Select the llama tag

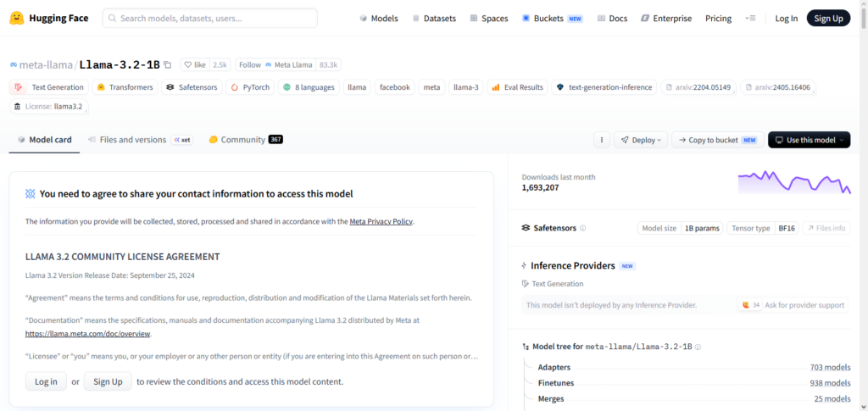(x=357, y=87)
